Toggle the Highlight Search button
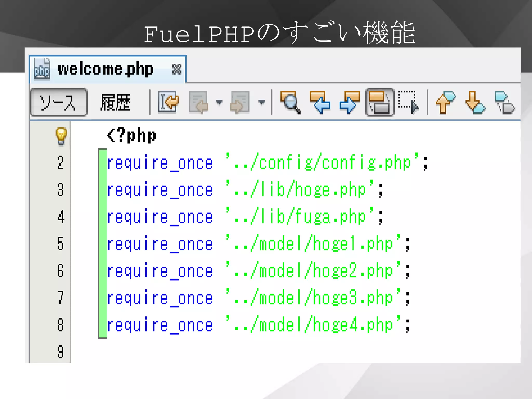 click(380, 102)
